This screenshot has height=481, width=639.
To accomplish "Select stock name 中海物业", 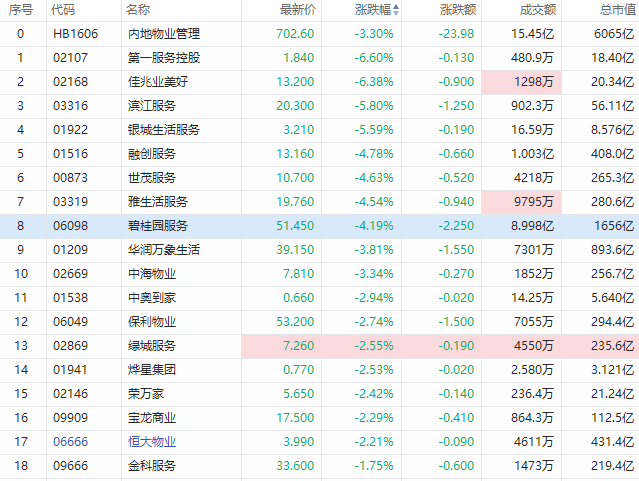I will [152, 274].
